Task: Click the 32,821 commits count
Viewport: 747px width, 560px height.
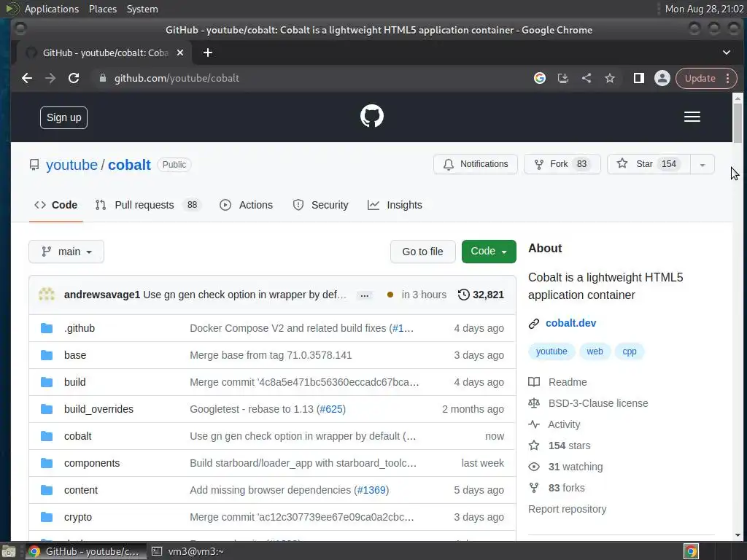Action: tap(488, 295)
